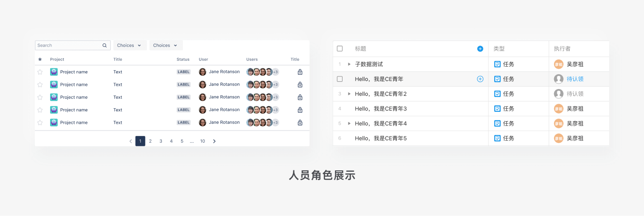Click the pagination ellipsis
The image size is (644, 216).
tap(192, 141)
